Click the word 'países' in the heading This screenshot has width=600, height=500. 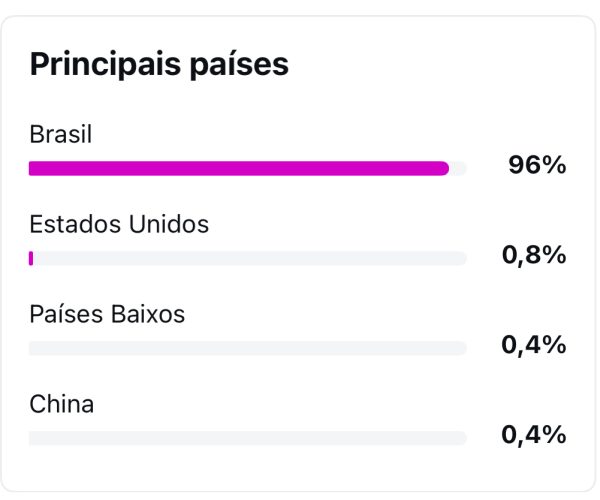[239, 65]
